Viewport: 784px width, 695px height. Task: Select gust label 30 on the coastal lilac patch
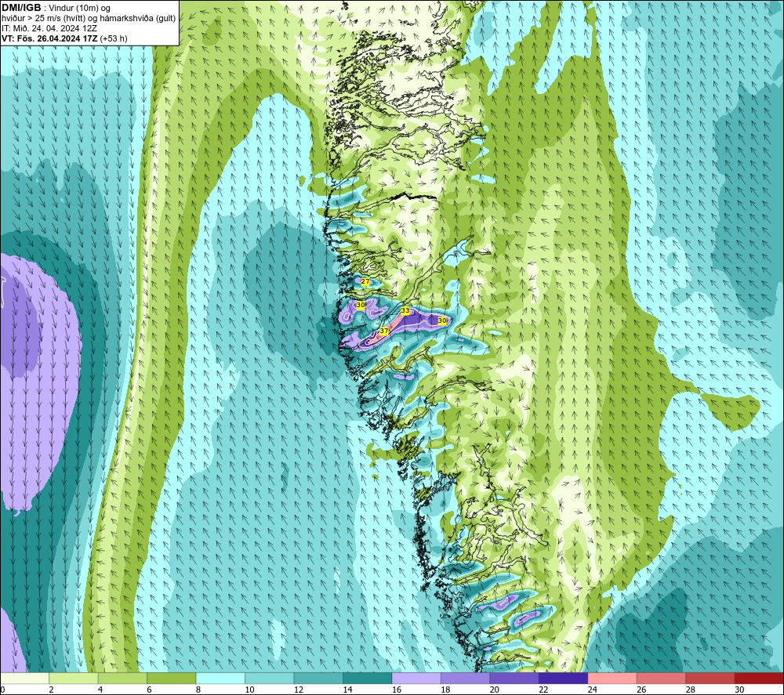pyautogui.click(x=361, y=305)
